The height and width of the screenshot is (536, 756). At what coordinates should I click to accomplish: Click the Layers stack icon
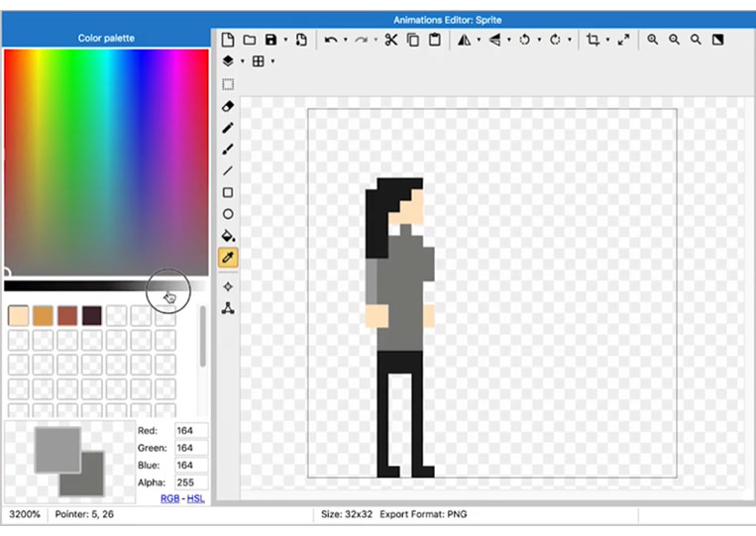228,61
